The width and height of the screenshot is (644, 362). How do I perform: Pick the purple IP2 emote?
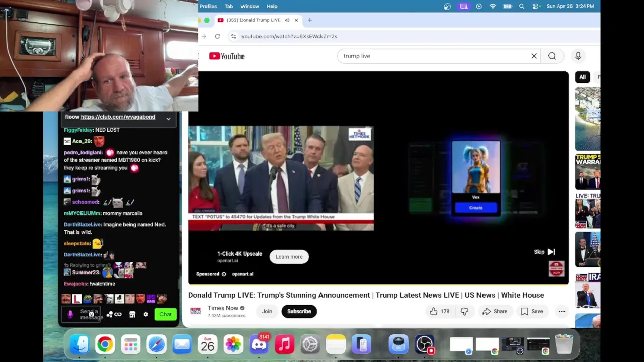(151, 299)
